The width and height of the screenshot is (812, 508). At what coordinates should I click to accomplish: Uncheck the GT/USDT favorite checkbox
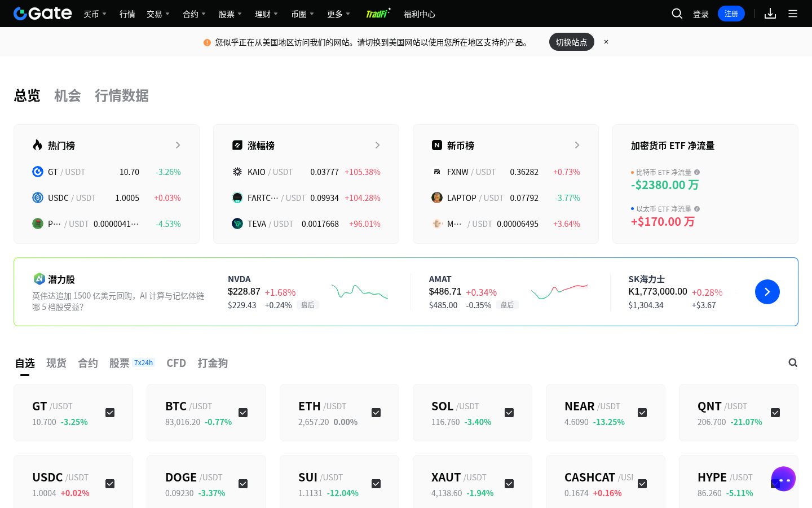(110, 413)
